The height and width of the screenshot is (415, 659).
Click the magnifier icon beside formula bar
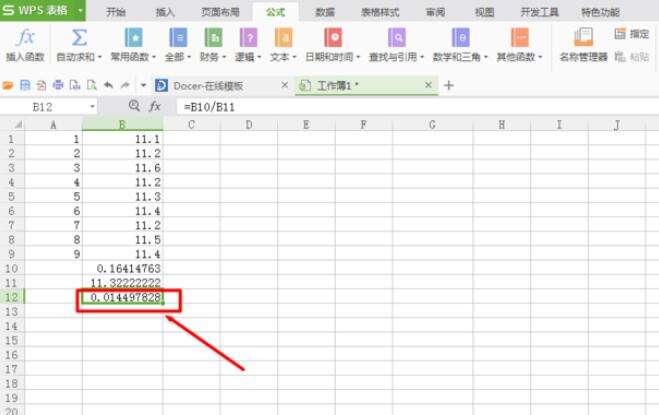(x=134, y=106)
